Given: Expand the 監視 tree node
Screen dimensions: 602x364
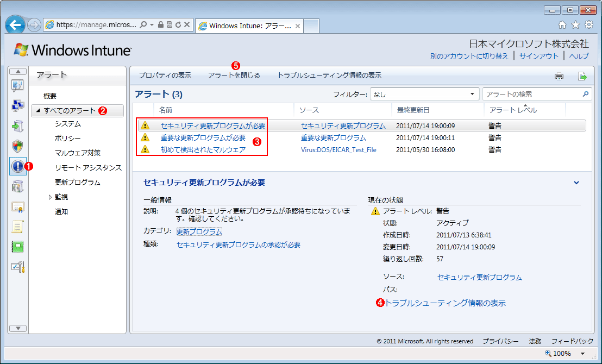Looking at the screenshot, I should tap(50, 197).
